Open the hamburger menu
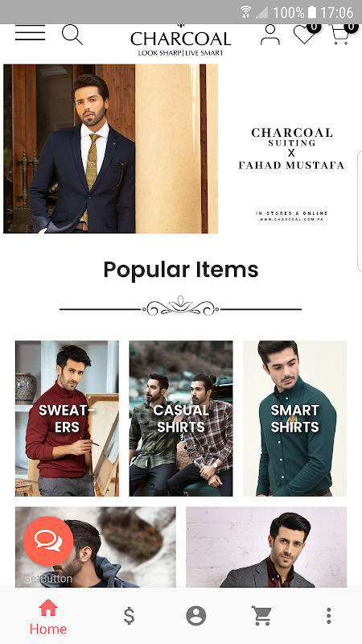Screen dimensions: 362x644 tap(30, 33)
